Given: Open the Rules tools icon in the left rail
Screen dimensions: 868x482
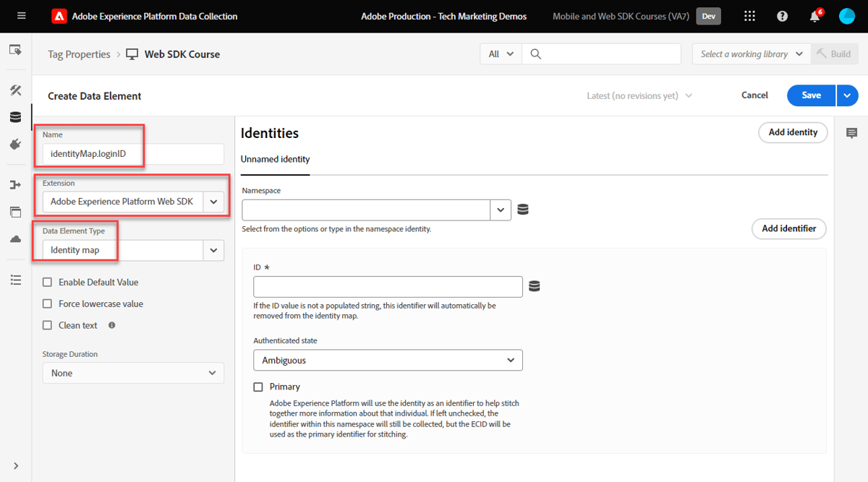Looking at the screenshot, I should coord(16,90).
